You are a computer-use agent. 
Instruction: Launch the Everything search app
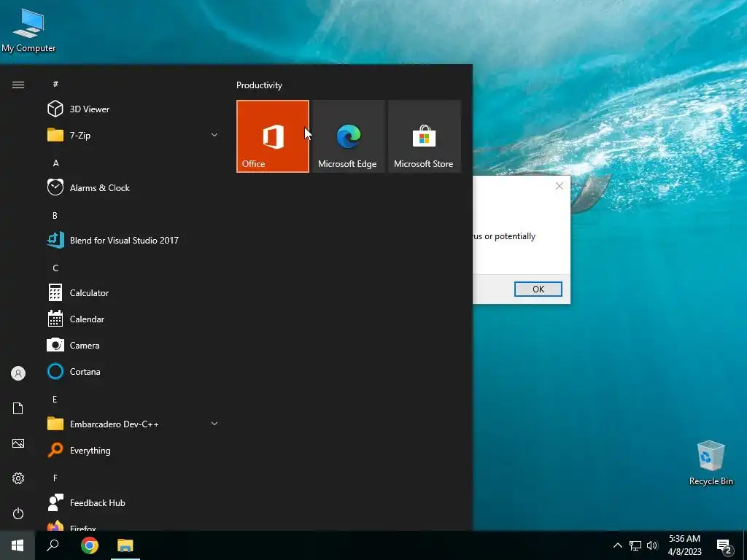[x=133, y=451]
